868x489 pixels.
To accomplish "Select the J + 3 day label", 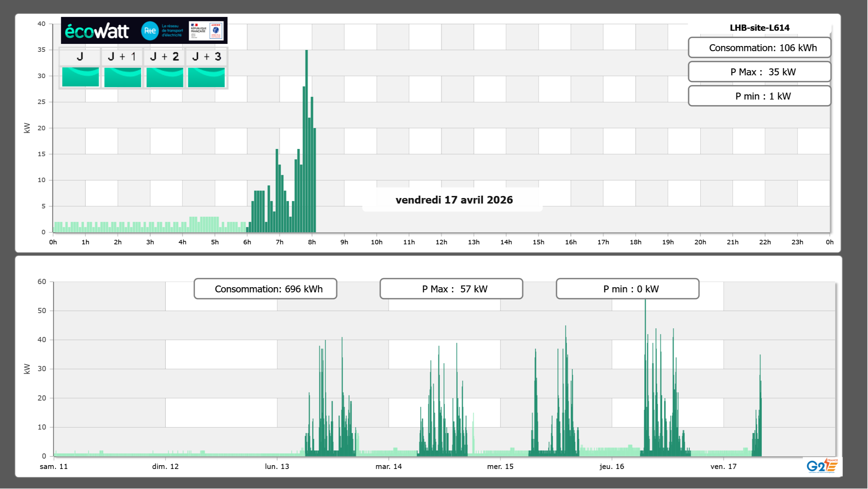I will click(x=206, y=57).
